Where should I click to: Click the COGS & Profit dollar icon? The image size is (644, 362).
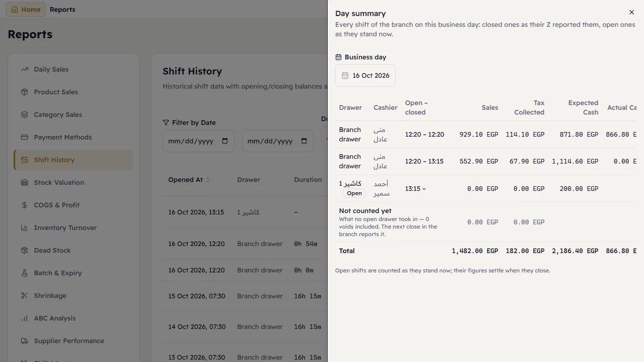tap(25, 205)
